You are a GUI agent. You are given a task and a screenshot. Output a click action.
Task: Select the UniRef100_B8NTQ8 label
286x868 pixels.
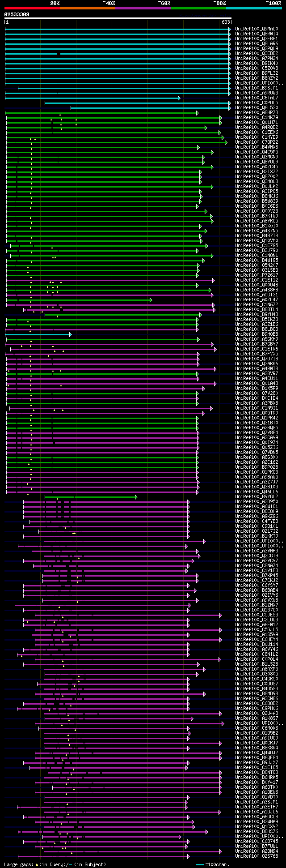[x=257, y=773]
